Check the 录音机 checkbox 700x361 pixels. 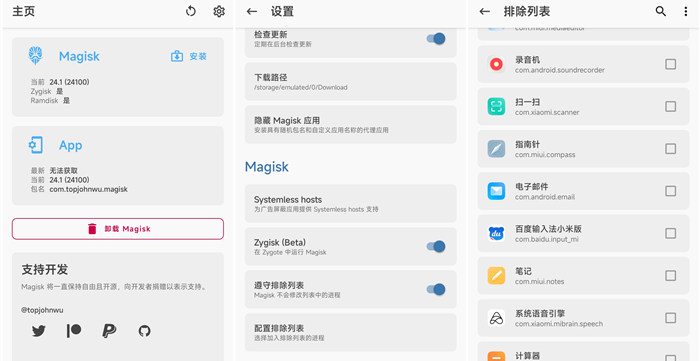(x=671, y=64)
